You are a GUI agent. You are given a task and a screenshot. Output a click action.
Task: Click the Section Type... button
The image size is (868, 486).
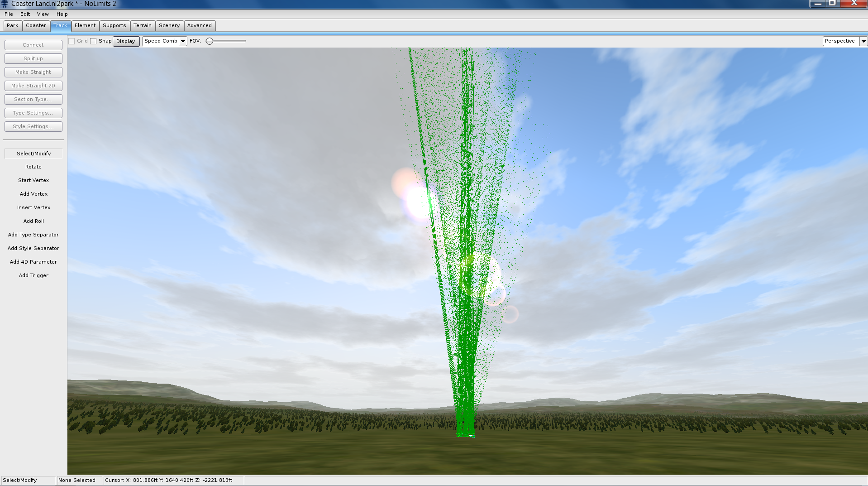click(x=33, y=99)
